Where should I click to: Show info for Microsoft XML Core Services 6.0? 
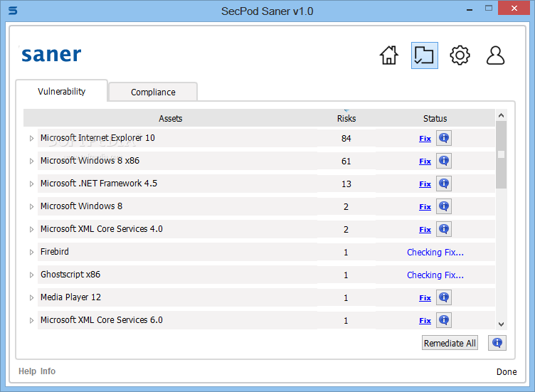click(443, 320)
